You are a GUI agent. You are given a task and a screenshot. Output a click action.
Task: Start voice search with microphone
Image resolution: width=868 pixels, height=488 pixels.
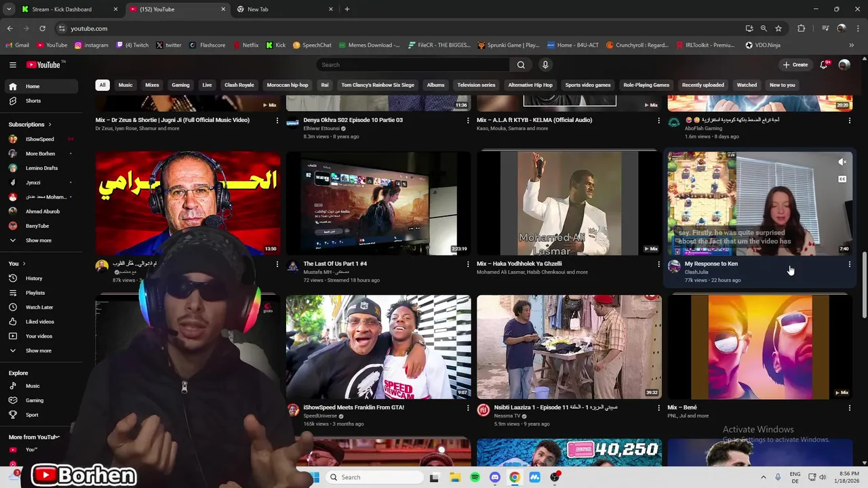545,64
